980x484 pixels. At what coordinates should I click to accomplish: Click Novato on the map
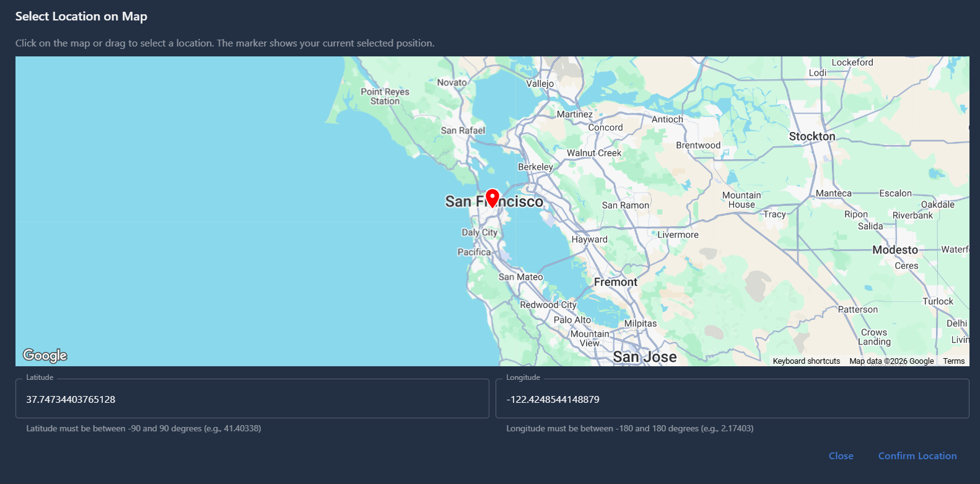[452, 82]
